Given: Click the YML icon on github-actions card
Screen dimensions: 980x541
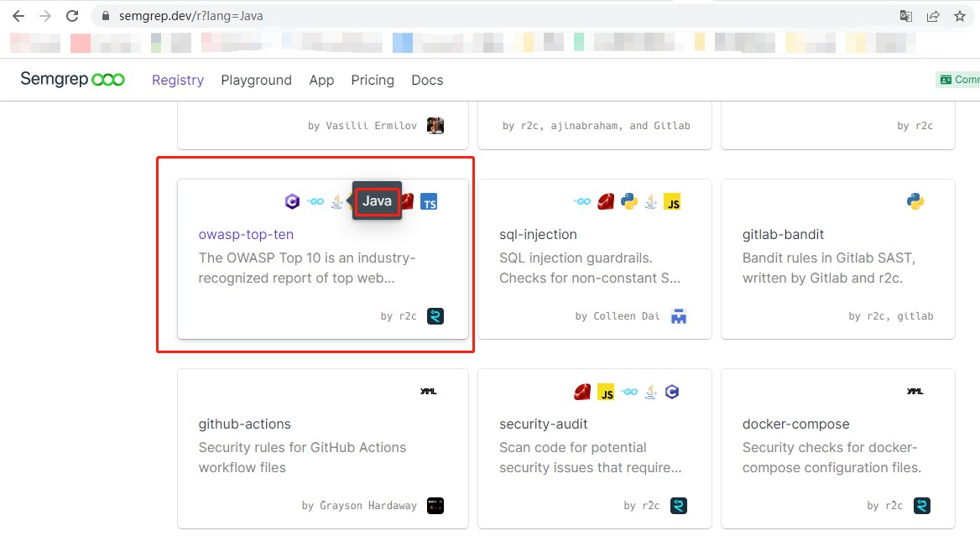Looking at the screenshot, I should click(x=428, y=391).
